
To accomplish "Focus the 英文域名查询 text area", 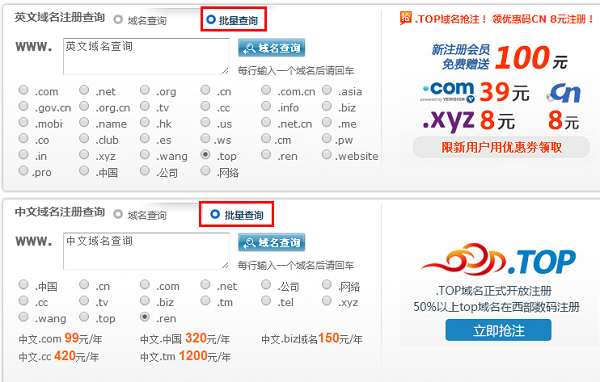I will (x=146, y=56).
